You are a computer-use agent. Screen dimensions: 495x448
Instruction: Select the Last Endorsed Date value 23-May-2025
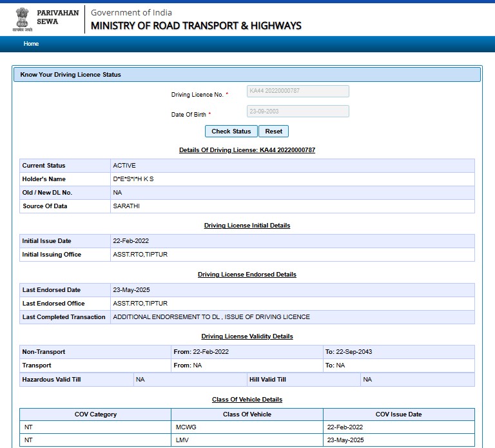click(131, 290)
